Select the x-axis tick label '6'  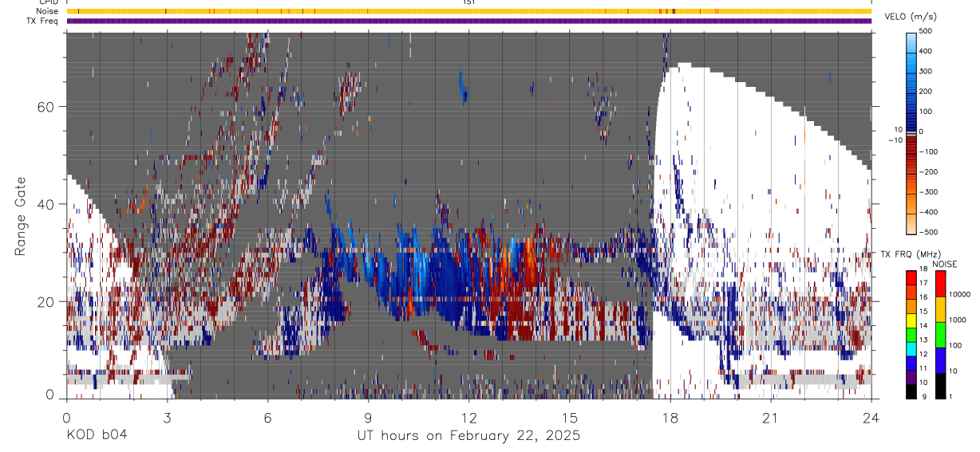(x=267, y=417)
